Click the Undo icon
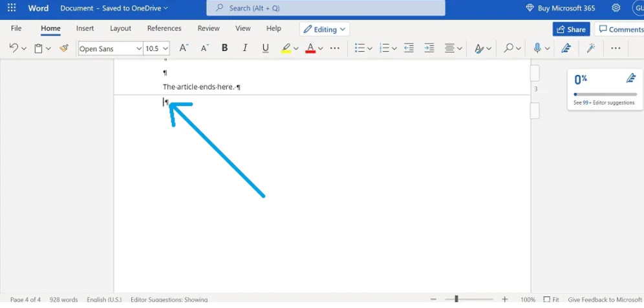The height and width of the screenshot is (308, 644). (14, 48)
